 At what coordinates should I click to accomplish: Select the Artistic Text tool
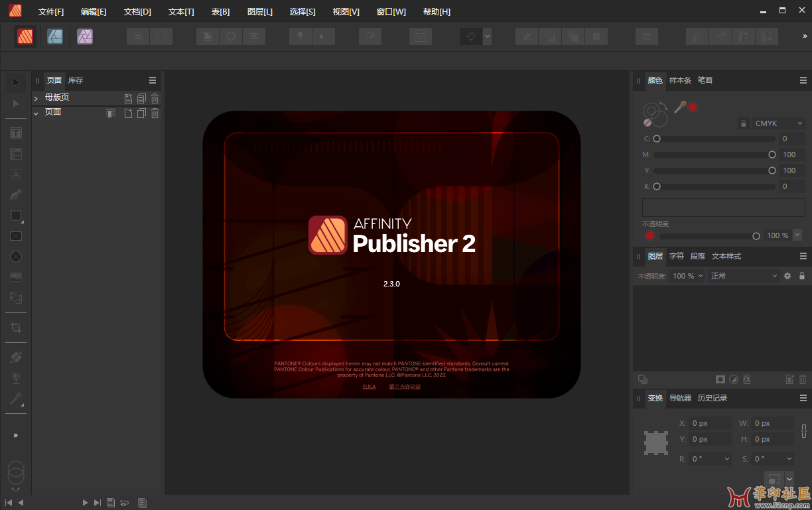(x=16, y=174)
